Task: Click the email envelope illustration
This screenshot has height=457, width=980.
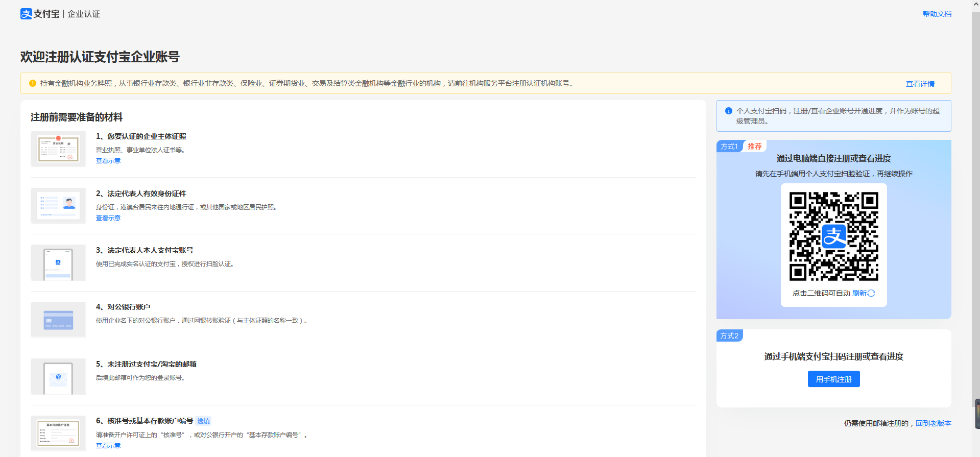Action: coord(58,377)
